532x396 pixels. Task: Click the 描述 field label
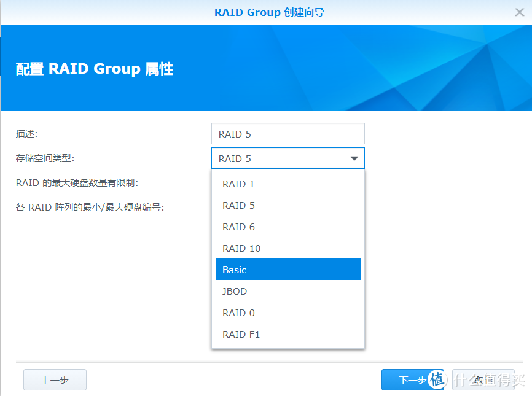click(26, 133)
